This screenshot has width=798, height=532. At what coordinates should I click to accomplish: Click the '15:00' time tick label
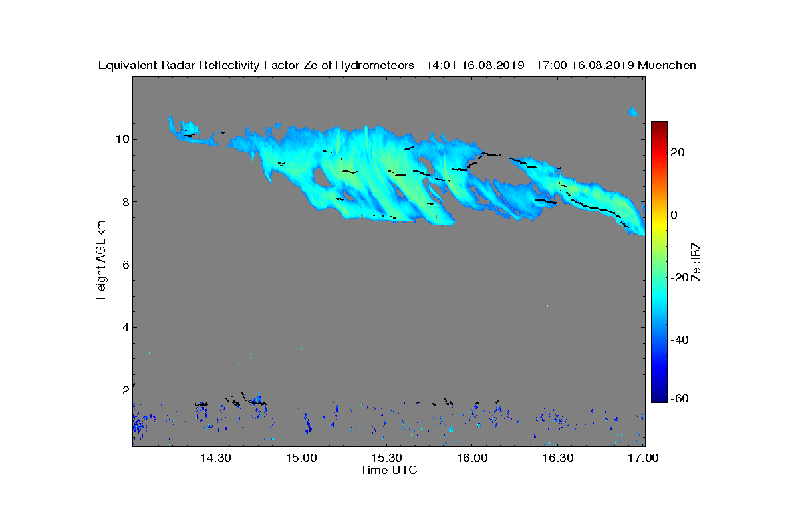301,458
